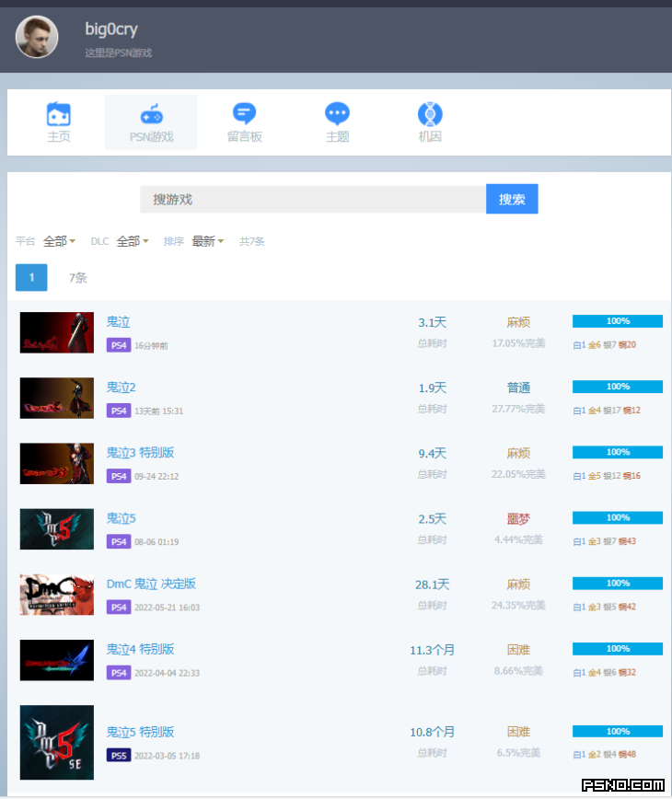
Task: Click the 100% progress bar for 鬼泣2
Action: pos(618,387)
